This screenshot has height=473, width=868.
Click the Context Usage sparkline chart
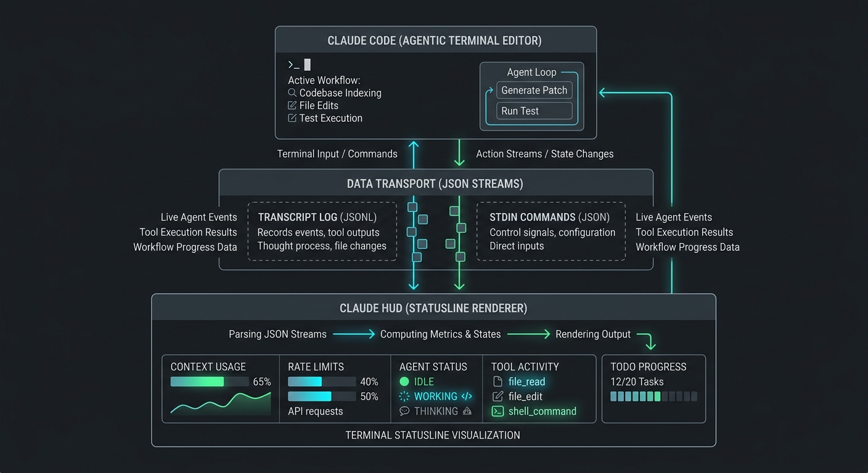(221, 403)
